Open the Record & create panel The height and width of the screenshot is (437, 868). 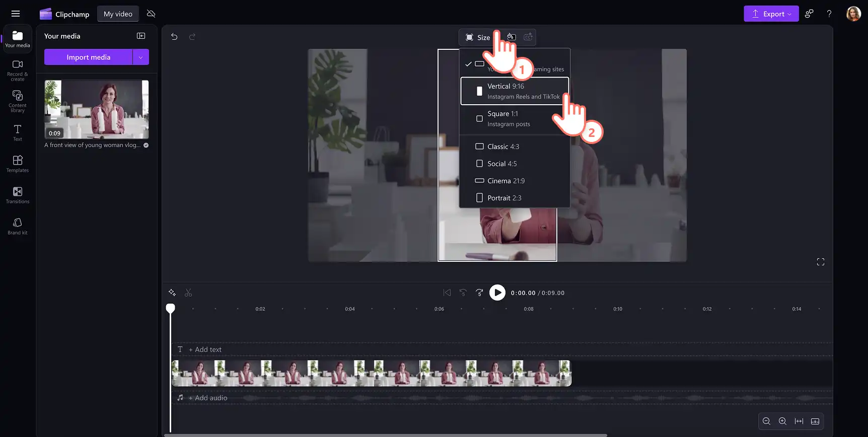click(18, 70)
